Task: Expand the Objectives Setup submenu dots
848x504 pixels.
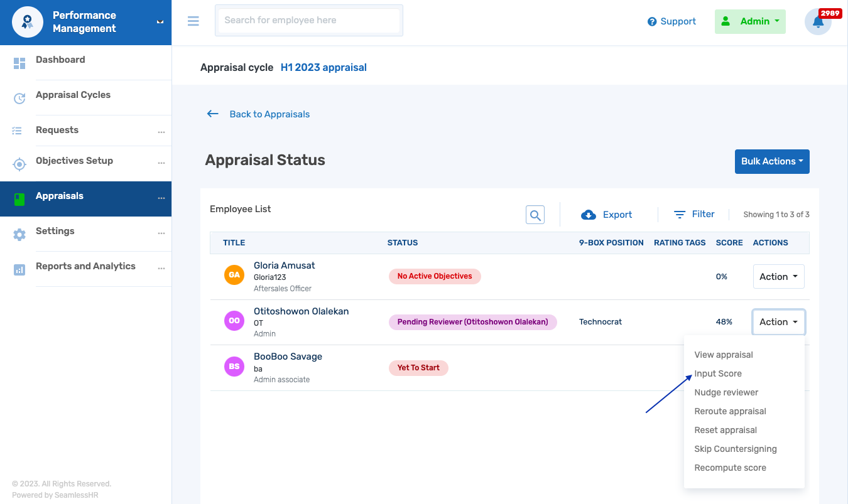Action: (161, 163)
